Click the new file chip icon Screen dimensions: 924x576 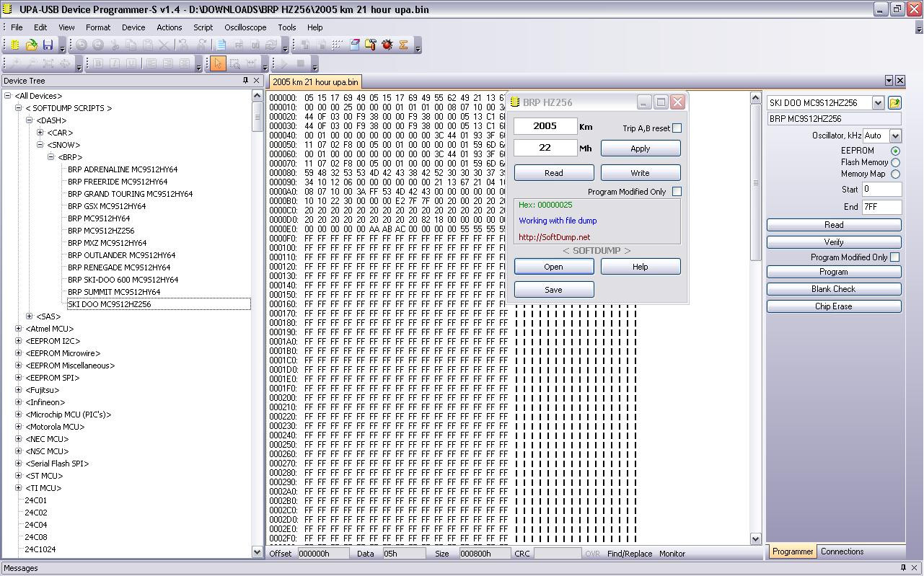pos(16,45)
